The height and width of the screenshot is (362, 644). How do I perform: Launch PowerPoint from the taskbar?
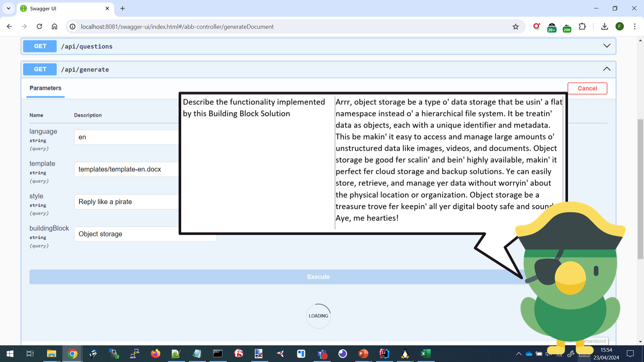pyautogui.click(x=363, y=353)
